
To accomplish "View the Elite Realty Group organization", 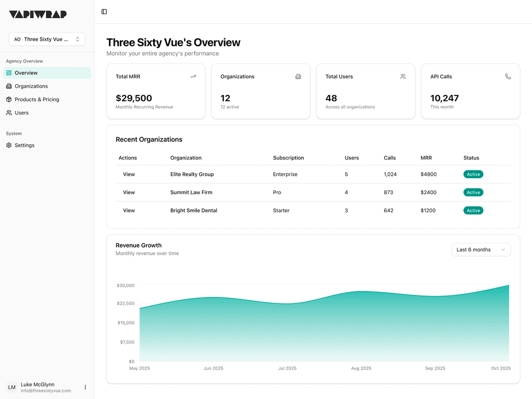I will coord(129,174).
